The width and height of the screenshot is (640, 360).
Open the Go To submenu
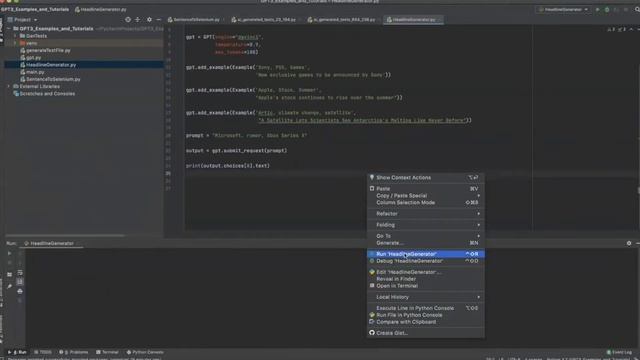[x=426, y=236]
